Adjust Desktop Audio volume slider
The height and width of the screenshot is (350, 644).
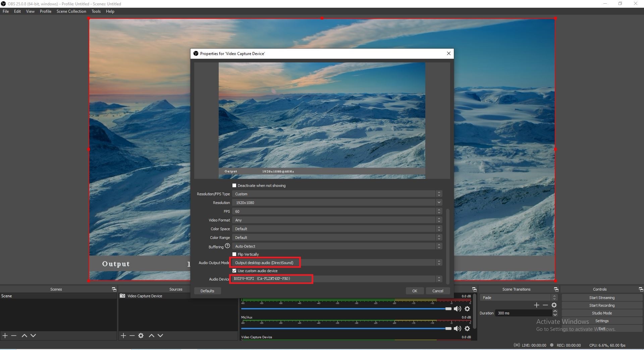[346, 309]
